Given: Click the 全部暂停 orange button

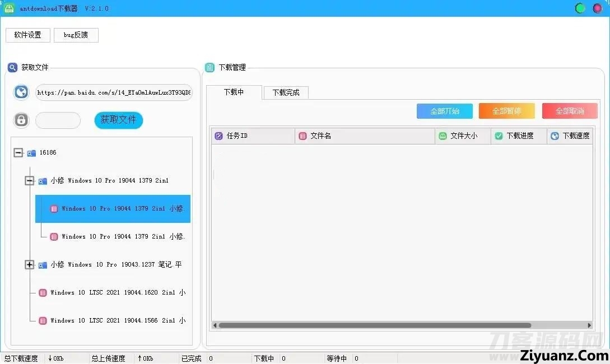Looking at the screenshot, I should click(506, 111).
